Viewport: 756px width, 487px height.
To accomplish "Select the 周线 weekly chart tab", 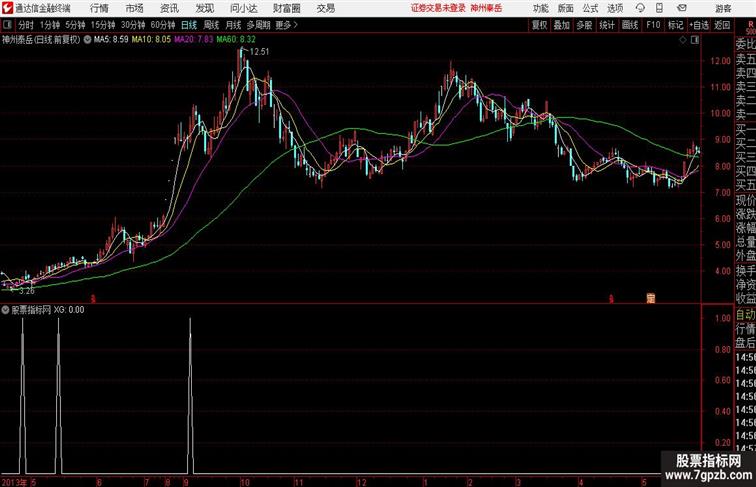I will click(211, 25).
